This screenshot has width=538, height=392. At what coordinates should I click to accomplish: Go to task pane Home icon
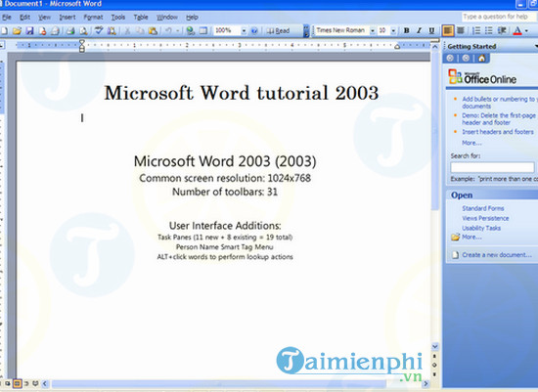(481, 59)
